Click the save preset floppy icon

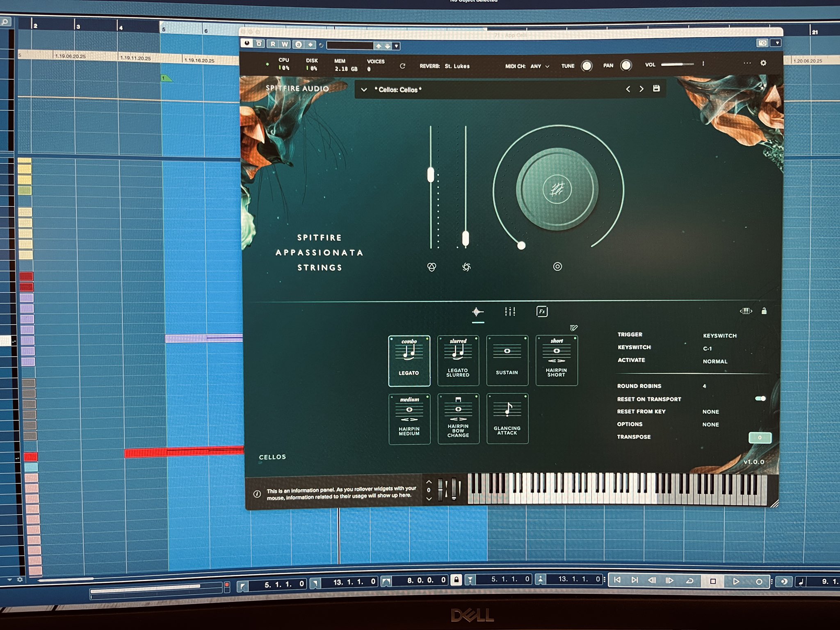[656, 89]
